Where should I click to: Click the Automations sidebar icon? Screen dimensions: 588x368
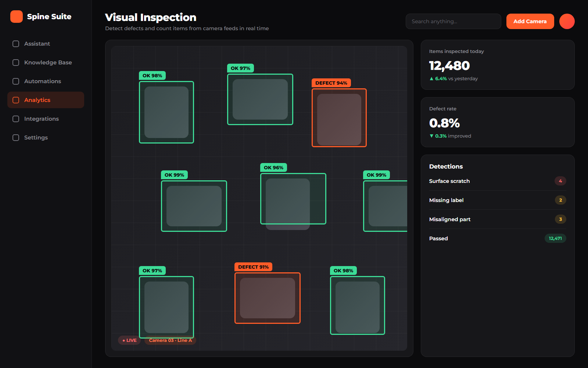tap(16, 81)
